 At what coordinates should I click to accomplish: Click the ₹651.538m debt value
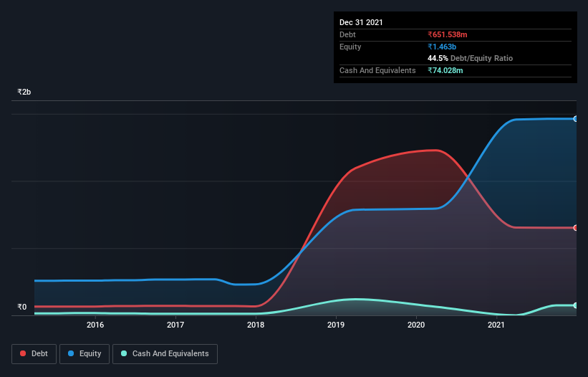point(448,34)
